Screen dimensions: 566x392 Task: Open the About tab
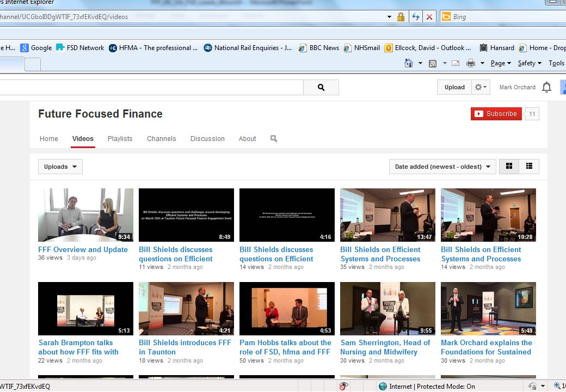click(247, 139)
